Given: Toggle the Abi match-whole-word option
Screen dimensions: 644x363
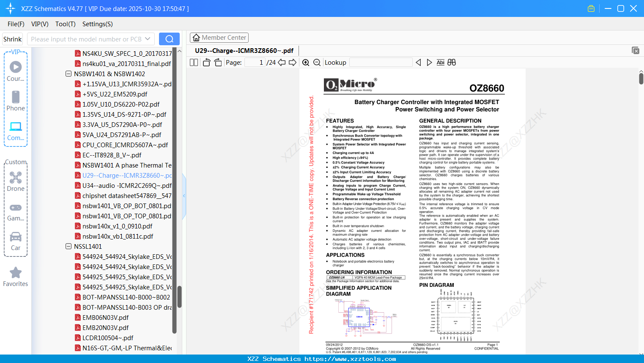Looking at the screenshot, I should (440, 63).
